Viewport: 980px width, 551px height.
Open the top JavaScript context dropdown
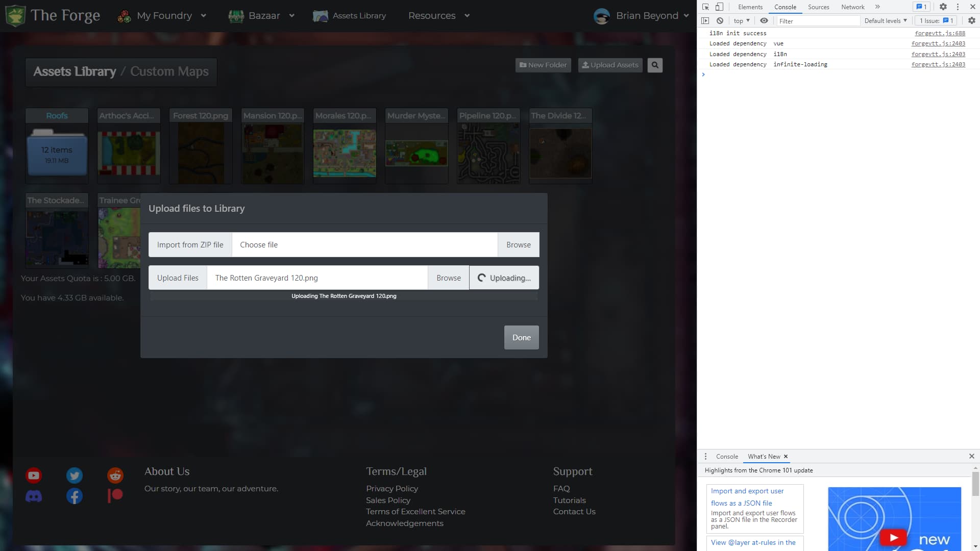(742, 21)
